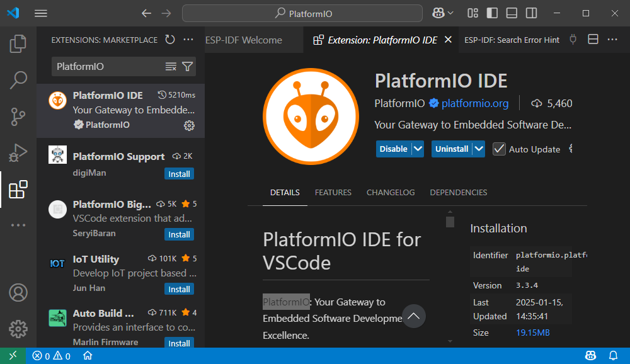Open the Search view in activity bar
The image size is (630, 364).
(x=18, y=80)
